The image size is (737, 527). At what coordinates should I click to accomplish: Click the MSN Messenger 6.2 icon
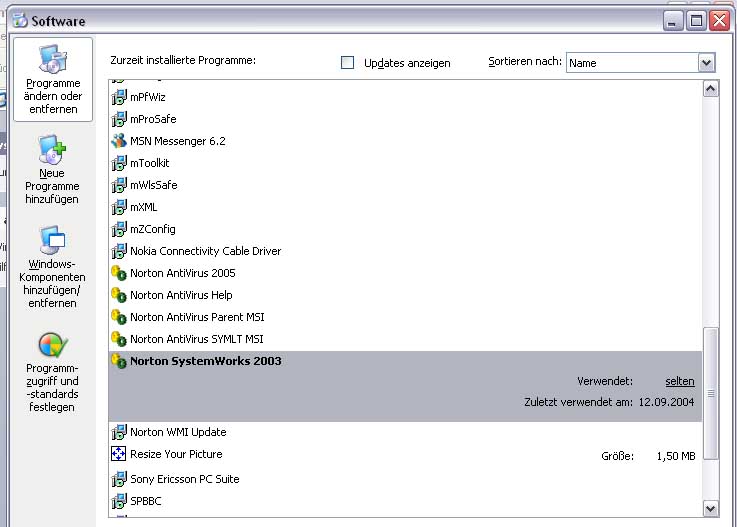(x=119, y=141)
